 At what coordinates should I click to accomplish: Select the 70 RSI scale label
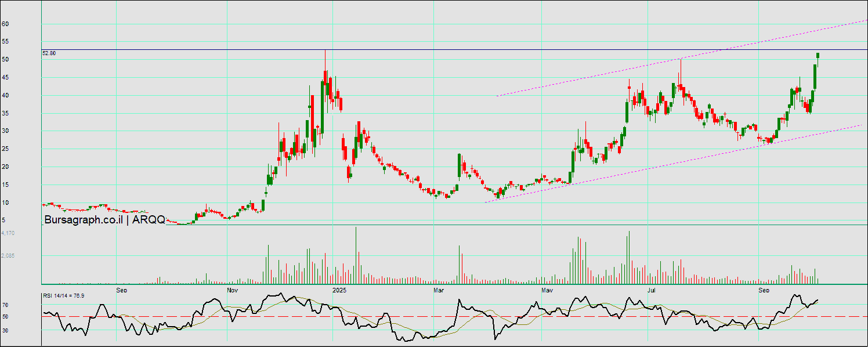click(x=6, y=305)
